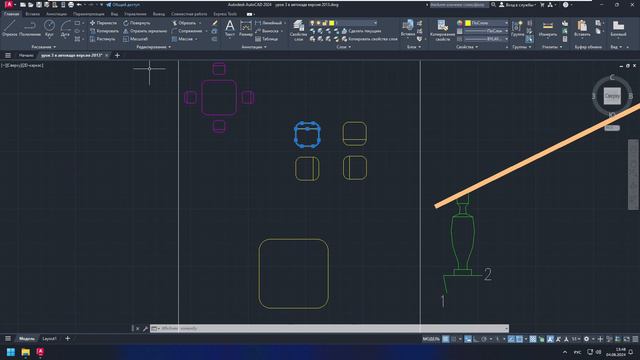640x360 pixels.
Task: Select the Размер (Dimension) tool
Action: click(x=246, y=29)
